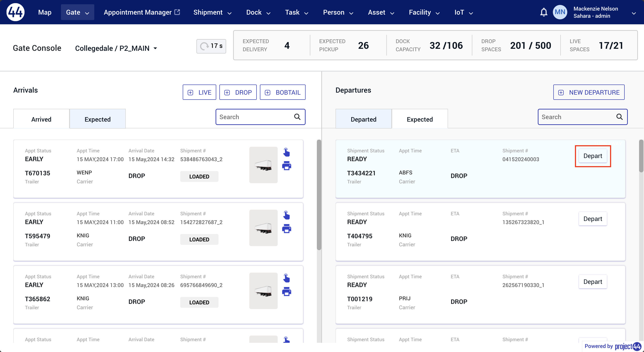644x352 pixels.
Task: Print the ticket for trailer T670135
Action: (286, 165)
